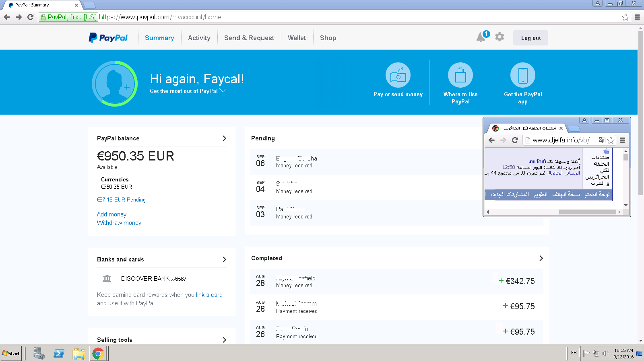This screenshot has width=644, height=362.
Task: Open the main Chrome menu icon
Action: 637,17
